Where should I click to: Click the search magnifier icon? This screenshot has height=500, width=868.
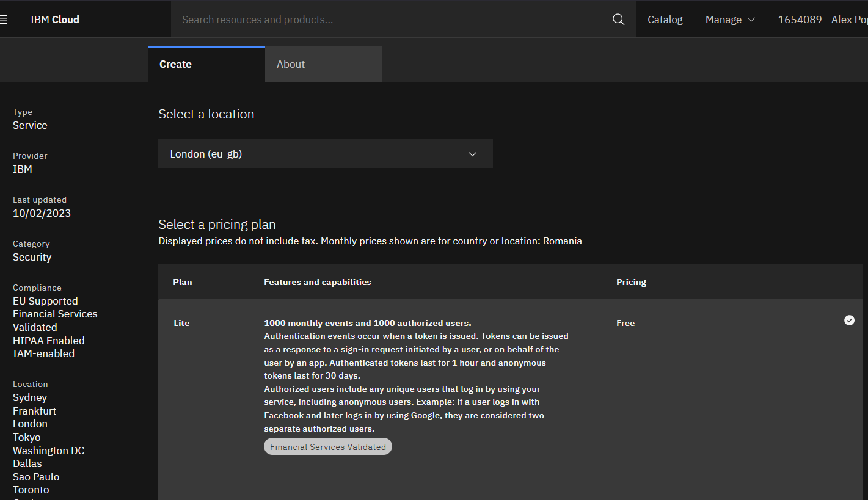point(618,20)
